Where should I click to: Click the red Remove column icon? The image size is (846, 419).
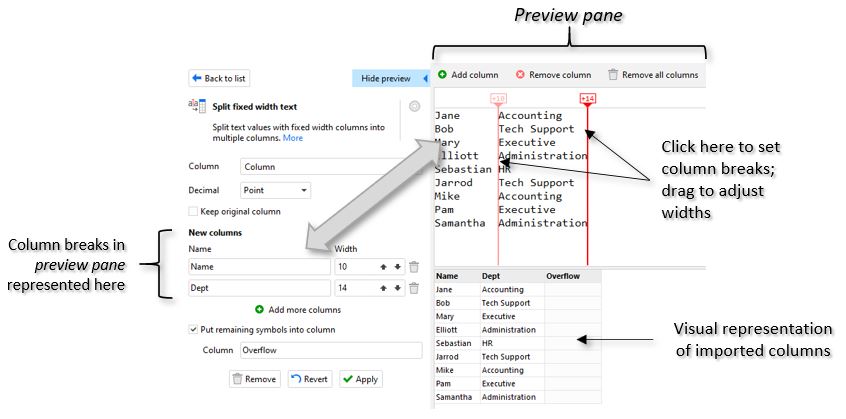pyautogui.click(x=521, y=75)
